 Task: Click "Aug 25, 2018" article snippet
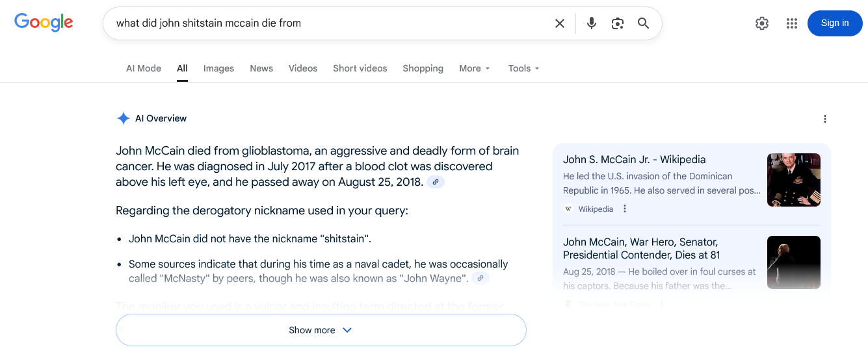tap(659, 279)
